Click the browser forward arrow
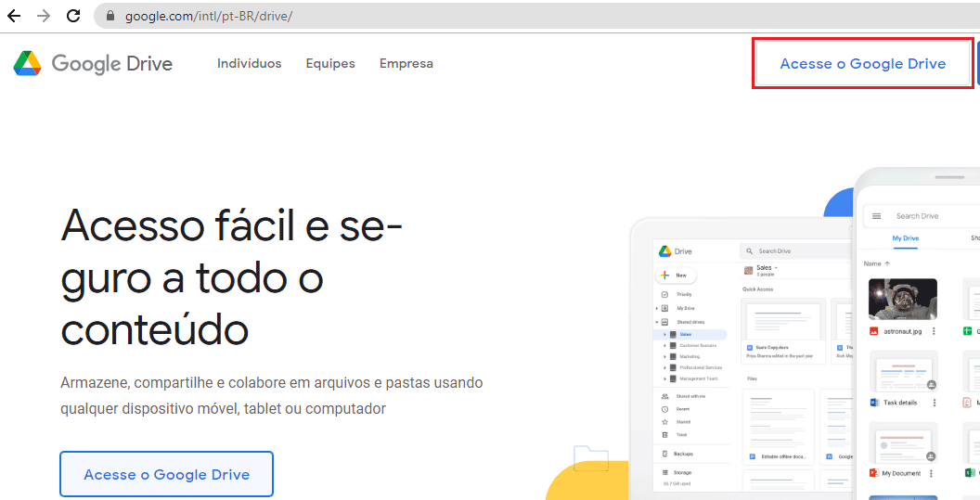 pyautogui.click(x=44, y=16)
